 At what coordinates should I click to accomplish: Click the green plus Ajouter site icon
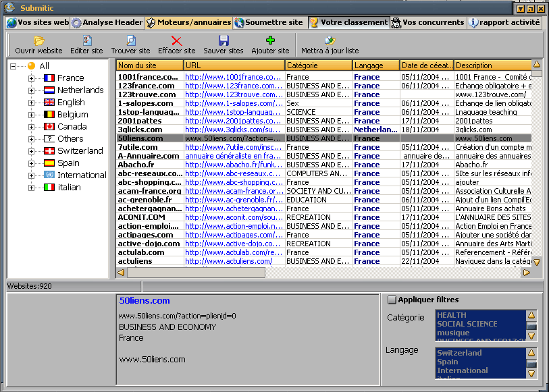point(270,40)
